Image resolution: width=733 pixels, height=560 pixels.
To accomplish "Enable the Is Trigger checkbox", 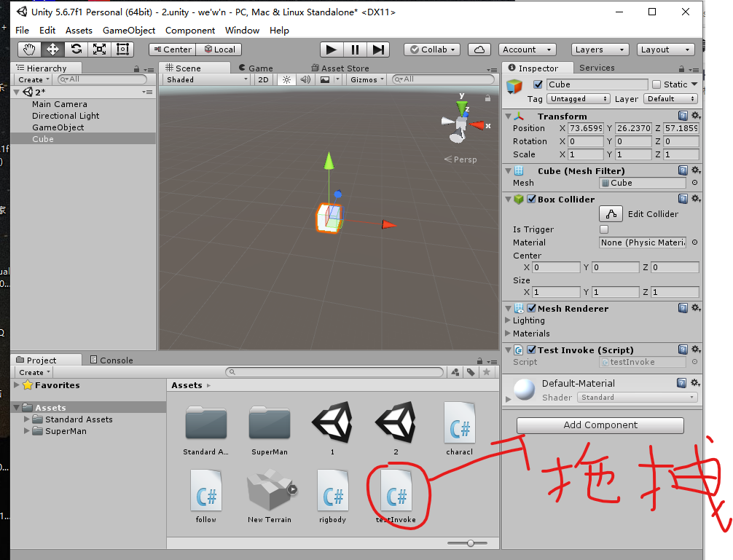I will (604, 229).
